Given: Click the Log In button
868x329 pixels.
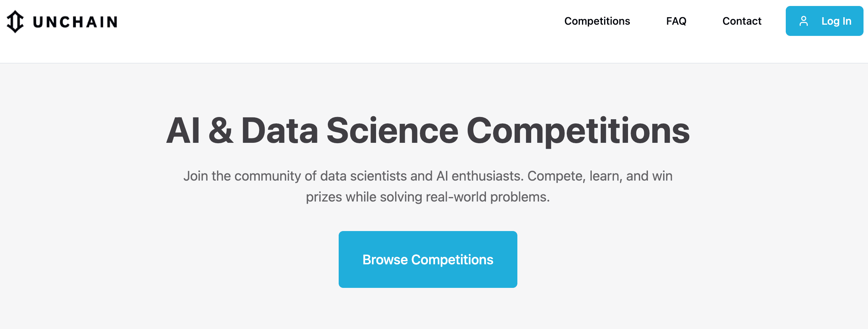Looking at the screenshot, I should tap(824, 21).
